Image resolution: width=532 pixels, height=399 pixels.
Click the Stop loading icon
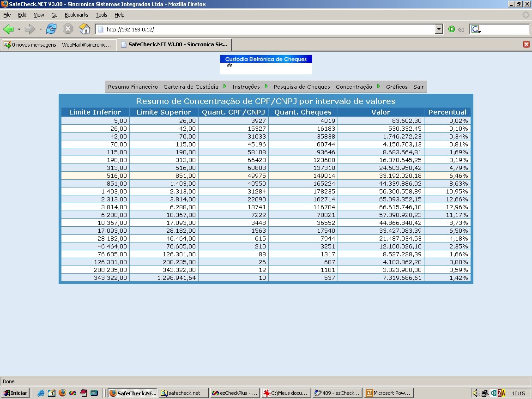[x=68, y=29]
